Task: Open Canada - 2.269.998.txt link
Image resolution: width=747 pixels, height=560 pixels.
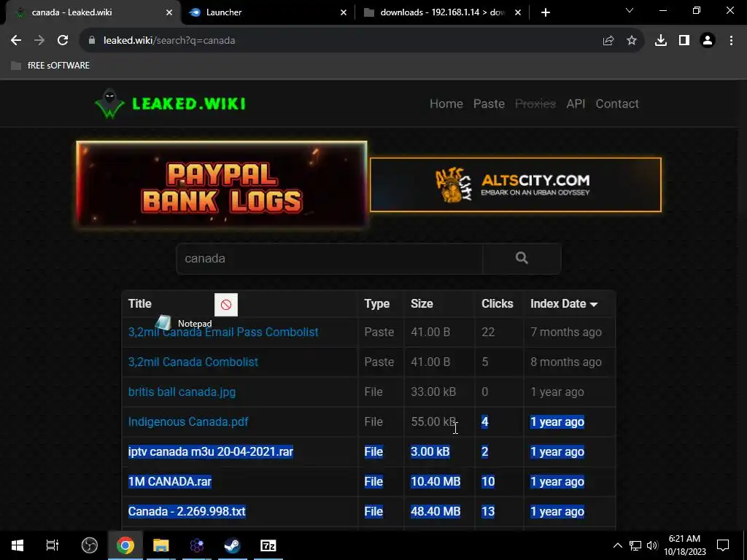Action: 187,511
